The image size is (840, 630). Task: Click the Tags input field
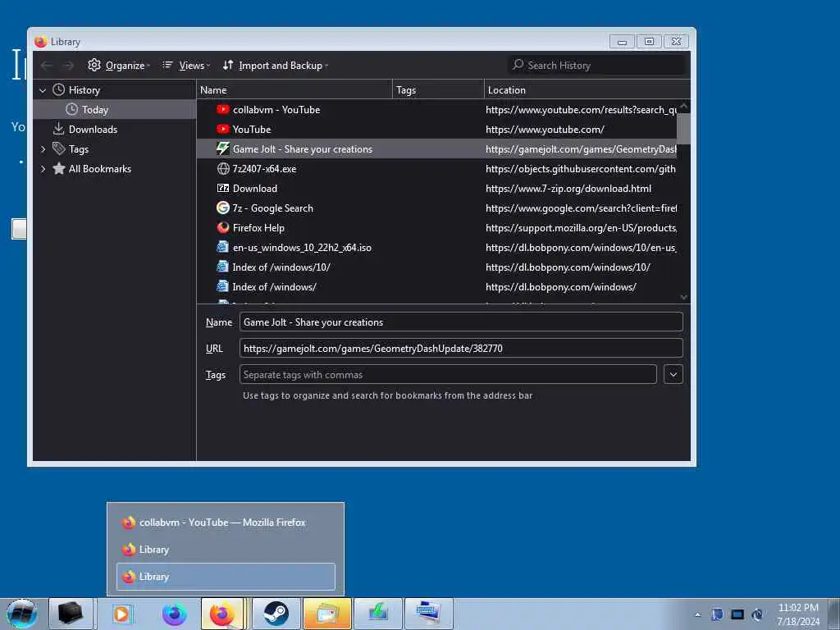tap(448, 374)
